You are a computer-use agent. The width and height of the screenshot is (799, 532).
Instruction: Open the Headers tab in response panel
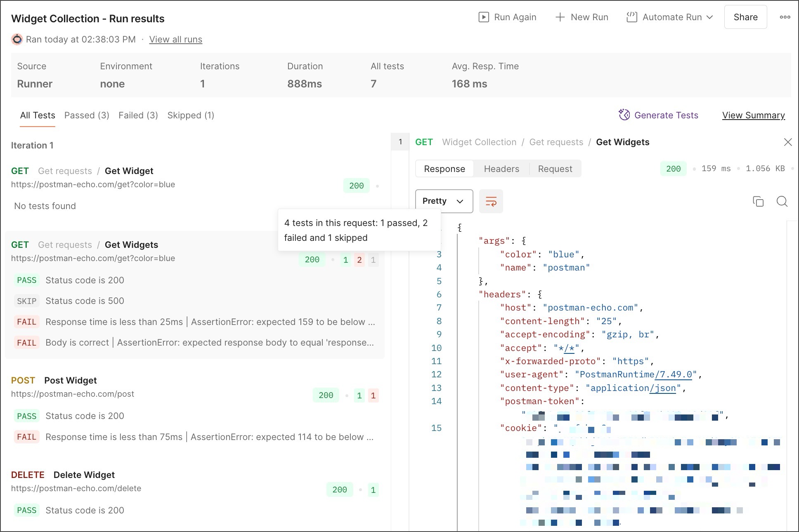point(501,169)
